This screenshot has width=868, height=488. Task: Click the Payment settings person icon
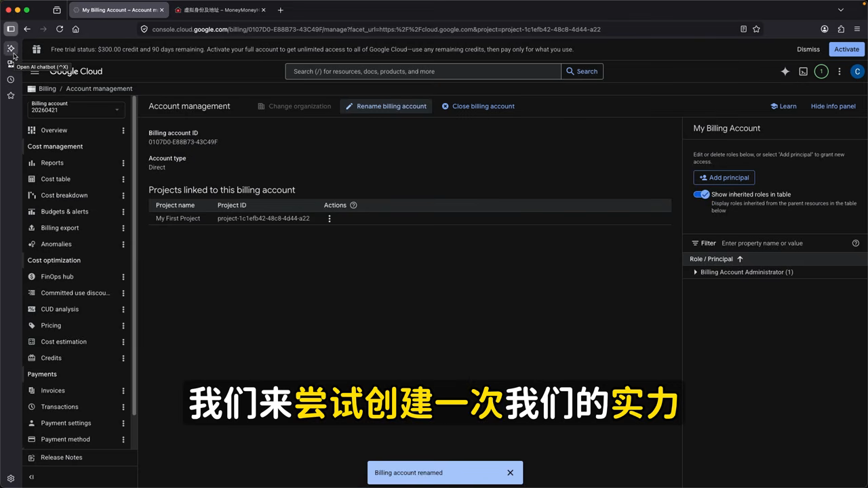(32, 423)
